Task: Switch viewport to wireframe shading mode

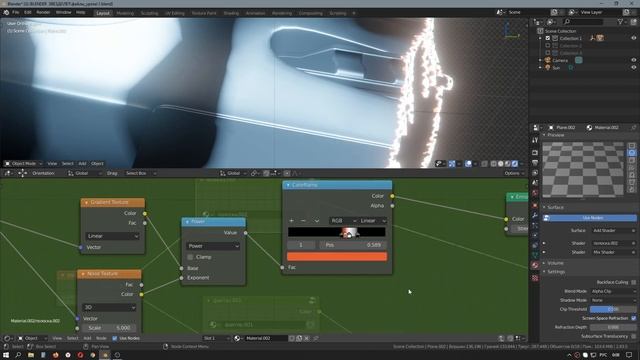Action: [493, 164]
